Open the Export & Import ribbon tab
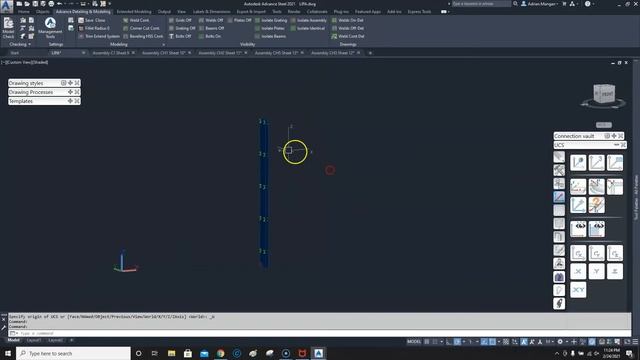This screenshot has height=360, width=640. click(251, 11)
